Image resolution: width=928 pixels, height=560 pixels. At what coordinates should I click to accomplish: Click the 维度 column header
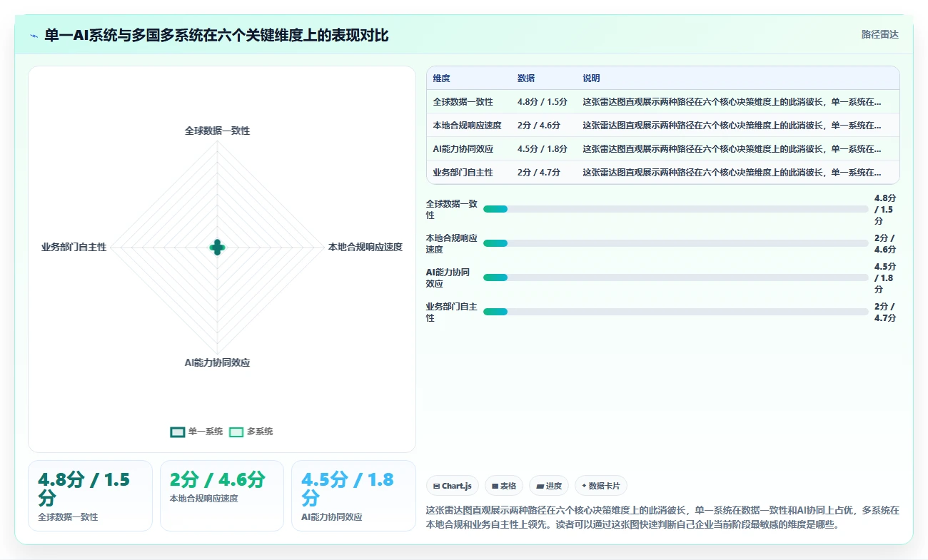[441, 78]
